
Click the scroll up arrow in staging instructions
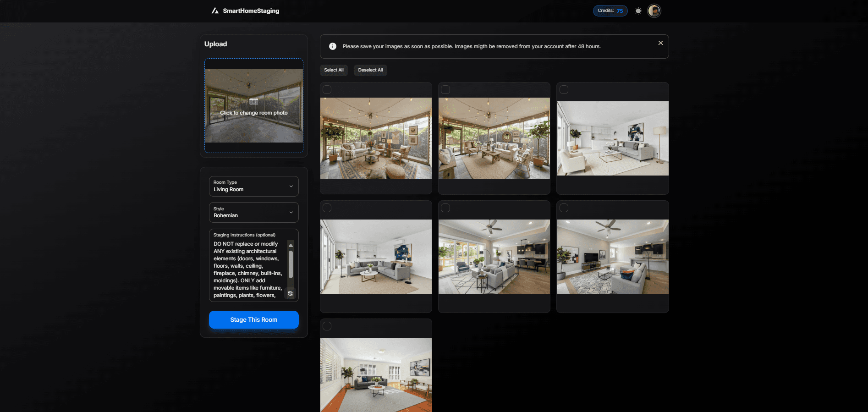pos(291,245)
